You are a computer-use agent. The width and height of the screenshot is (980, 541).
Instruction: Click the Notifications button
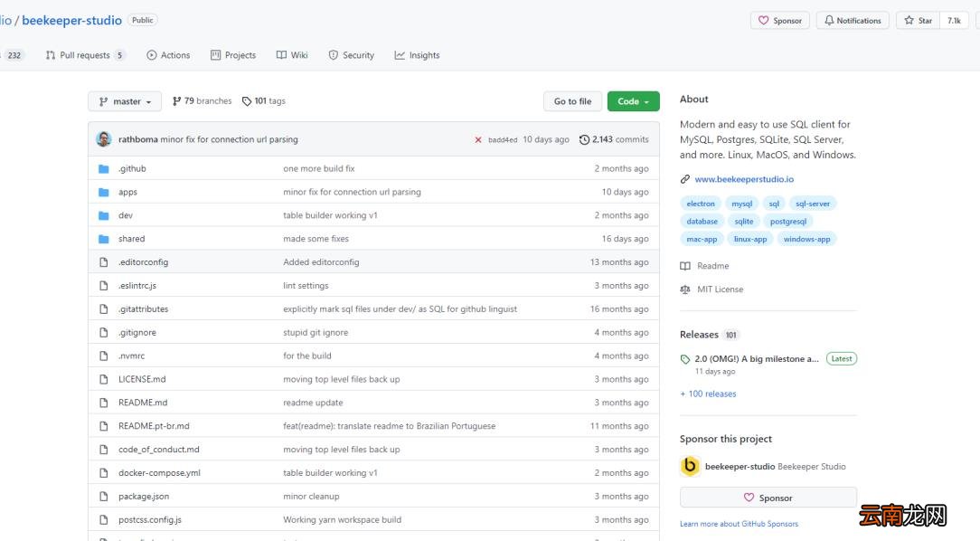pos(853,21)
